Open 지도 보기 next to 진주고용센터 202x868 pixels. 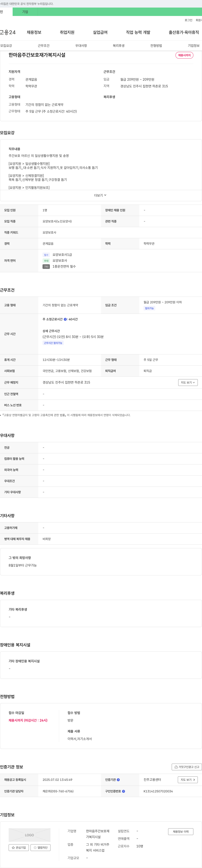click(x=188, y=780)
